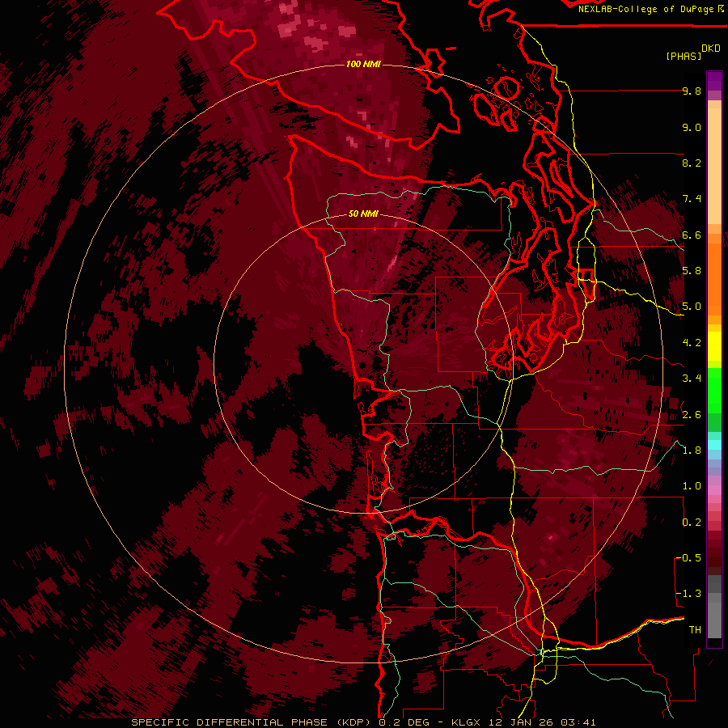Viewport: 728px width, 728px height.
Task: Click the gray color band beside TH
Action: [714, 622]
